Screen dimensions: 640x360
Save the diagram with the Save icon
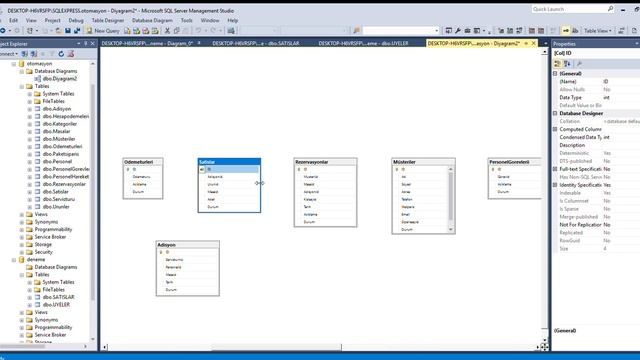pos(68,31)
